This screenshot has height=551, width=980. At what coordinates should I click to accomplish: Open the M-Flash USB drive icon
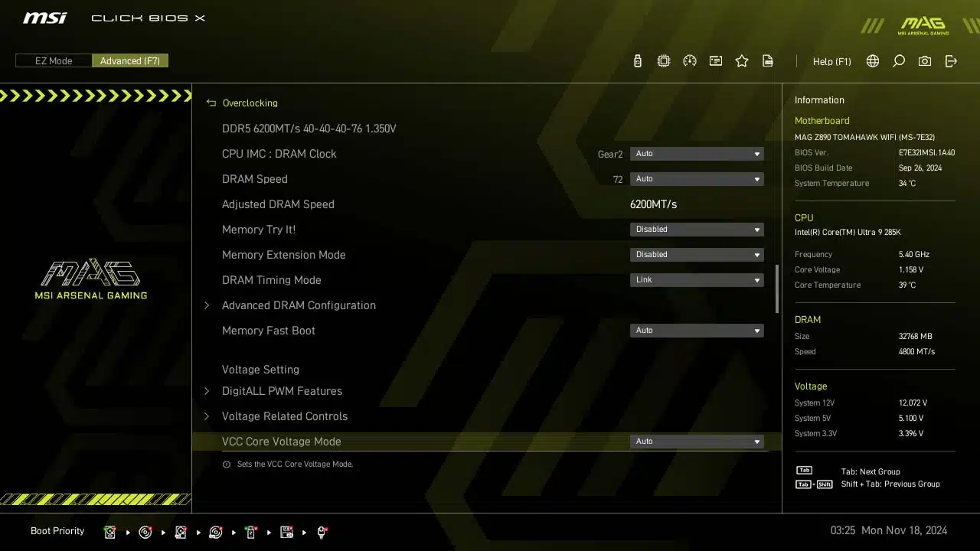638,61
